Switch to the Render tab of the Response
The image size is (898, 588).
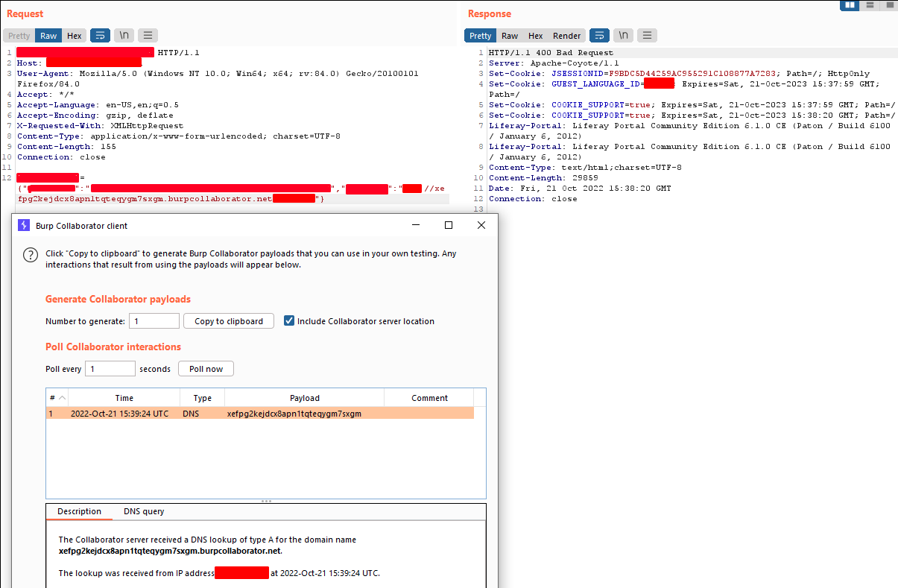(566, 35)
